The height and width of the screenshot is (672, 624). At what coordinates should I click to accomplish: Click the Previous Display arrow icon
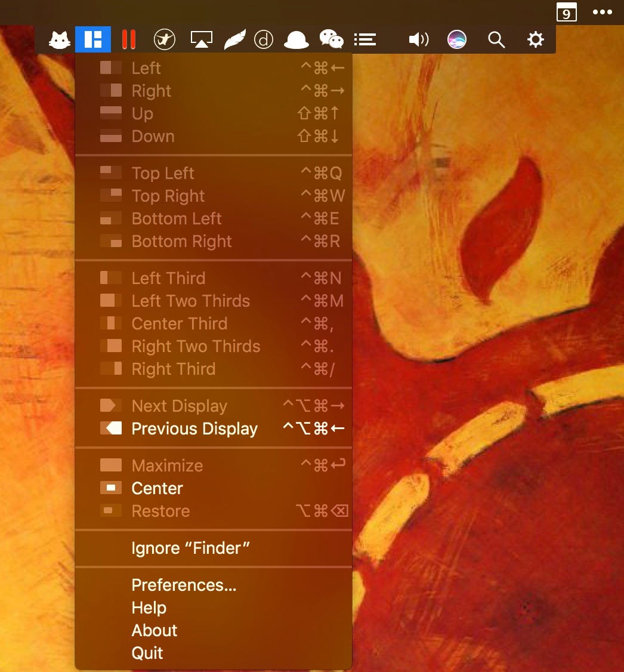[x=111, y=428]
